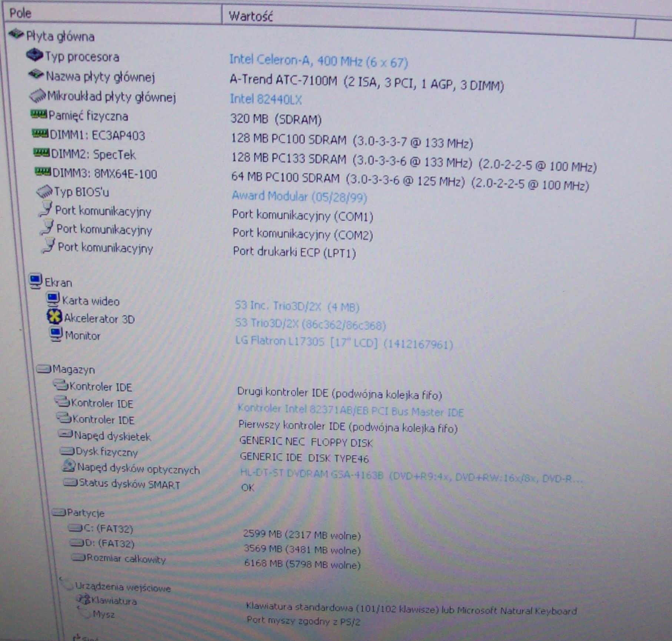Click the Typ BIOS'u chip icon

click(x=44, y=191)
